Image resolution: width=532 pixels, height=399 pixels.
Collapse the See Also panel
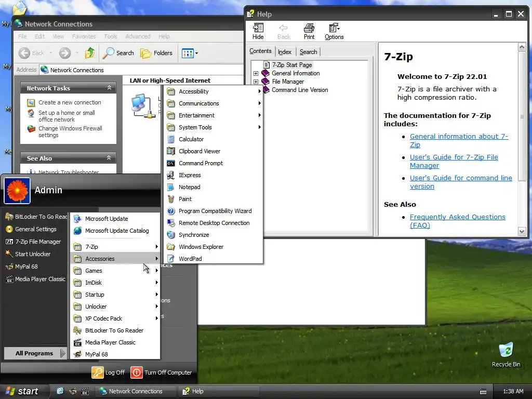109,158
